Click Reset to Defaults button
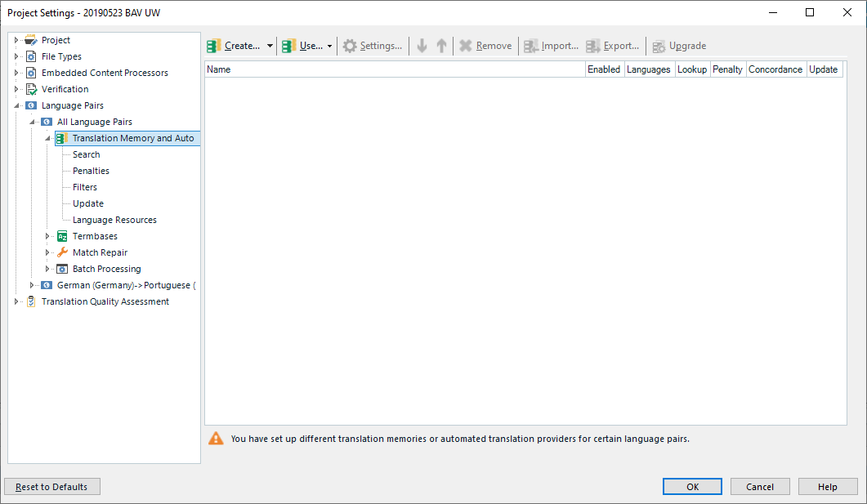 pos(52,487)
